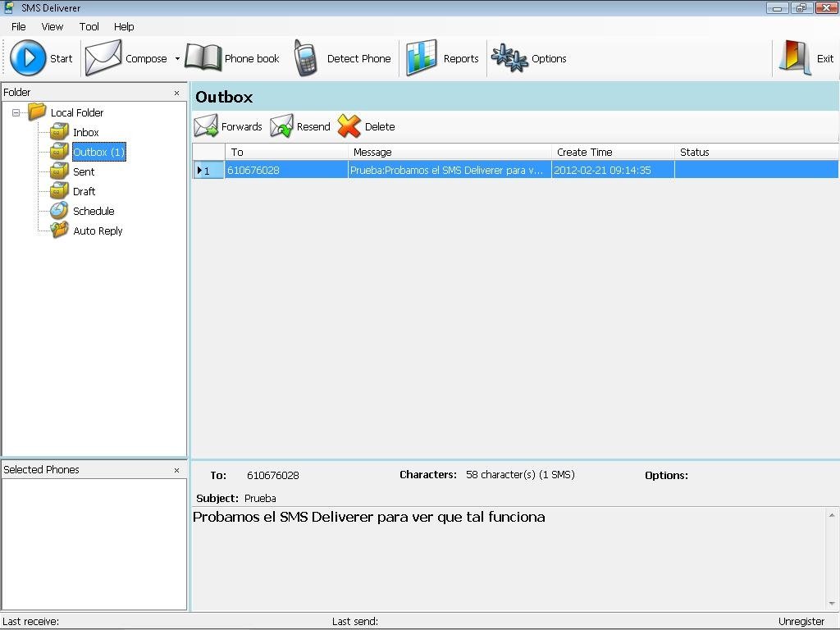The height and width of the screenshot is (630, 840).
Task: Click the Phone book label
Action: 252,58
